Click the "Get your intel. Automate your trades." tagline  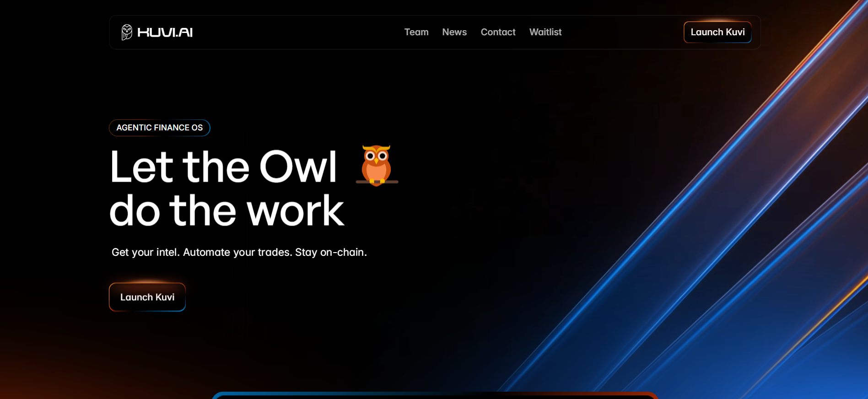click(x=239, y=252)
